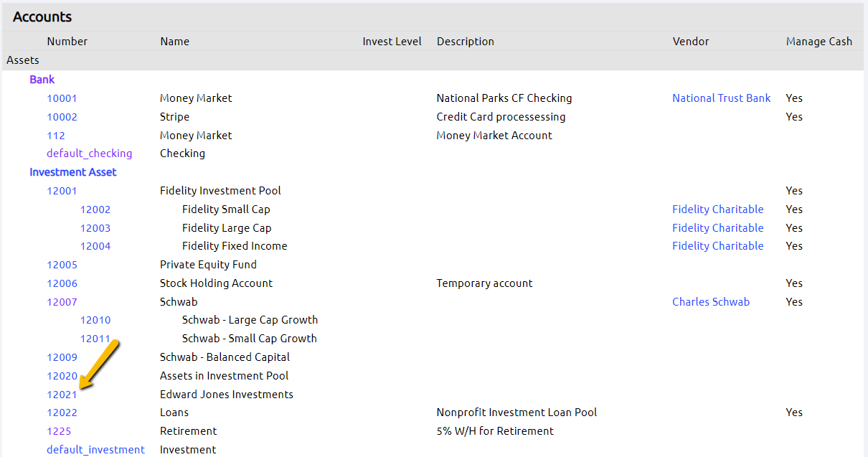Open account number 12021
This screenshot has height=457, width=868.
(x=62, y=395)
